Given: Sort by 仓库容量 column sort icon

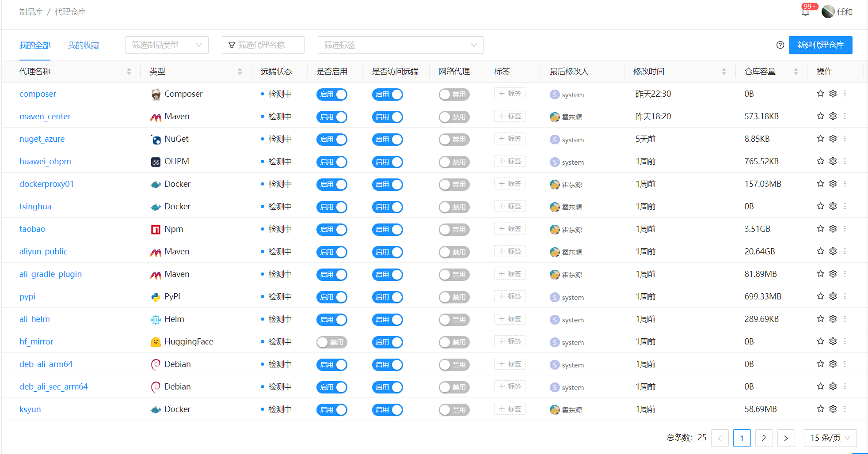Looking at the screenshot, I should pyautogui.click(x=796, y=72).
